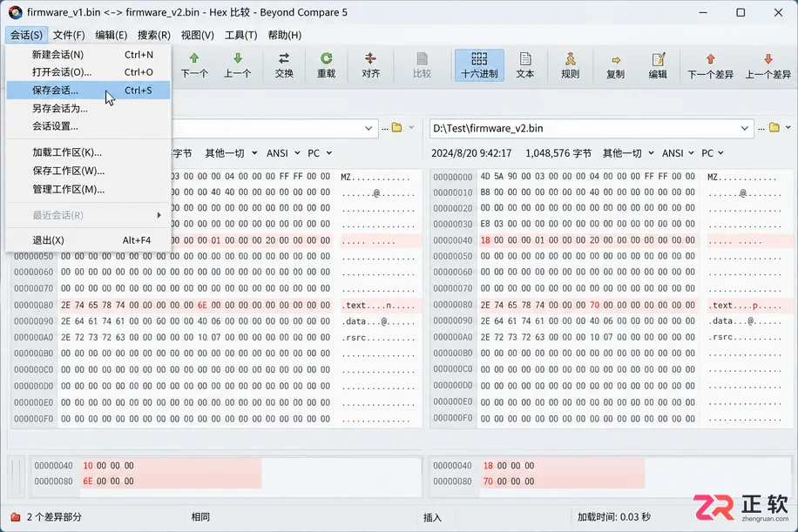This screenshot has width=798, height=532.
Task: Click the 插入 insert mode status text
Action: coord(432,517)
